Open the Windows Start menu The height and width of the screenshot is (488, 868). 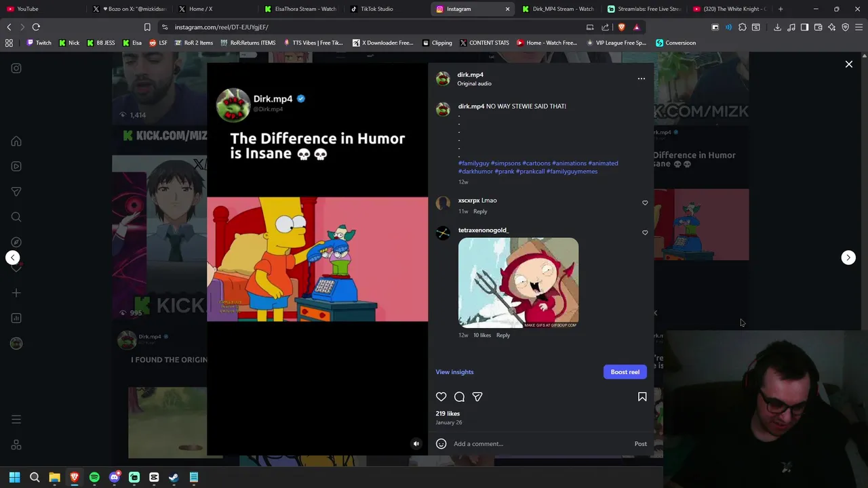(x=14, y=477)
